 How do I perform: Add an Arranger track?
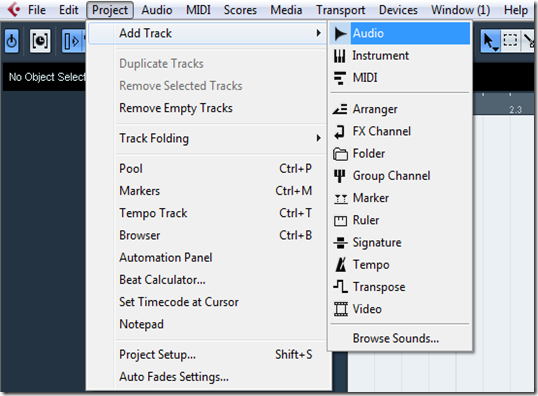[x=400, y=109]
